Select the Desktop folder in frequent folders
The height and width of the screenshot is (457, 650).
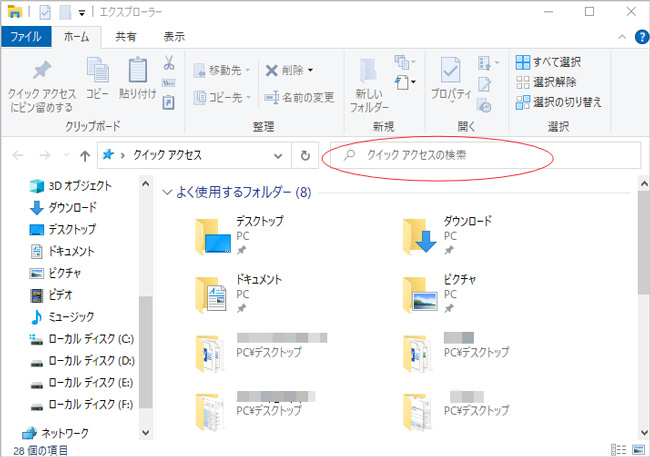tap(240, 235)
